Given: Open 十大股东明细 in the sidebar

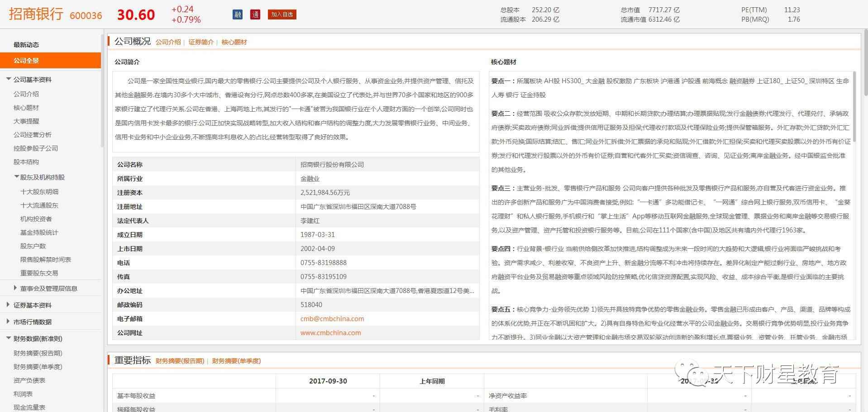Looking at the screenshot, I should click(x=39, y=192).
